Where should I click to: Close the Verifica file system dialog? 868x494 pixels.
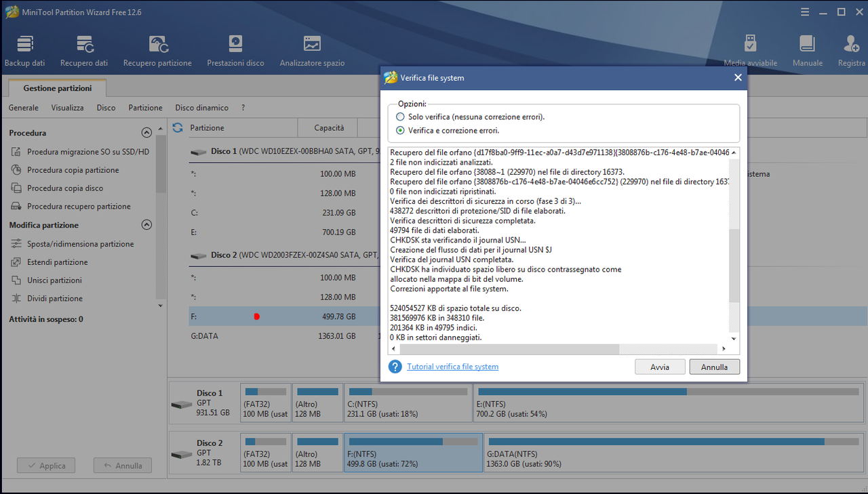tap(738, 78)
